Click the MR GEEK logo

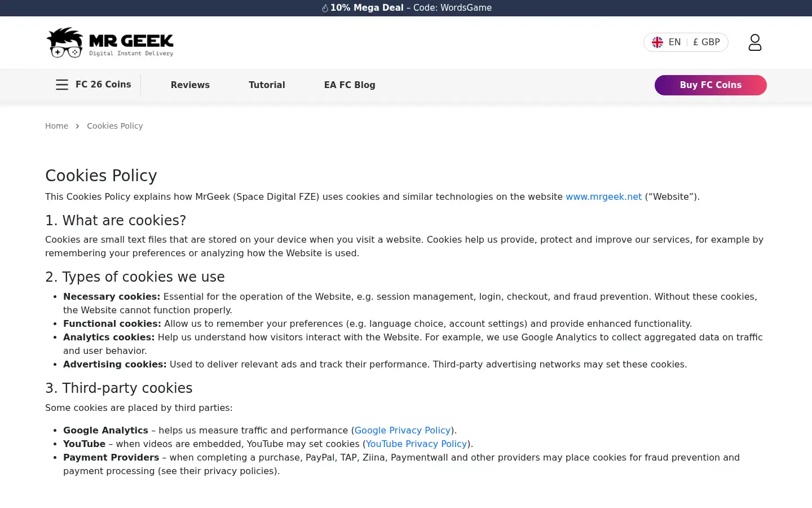(110, 42)
